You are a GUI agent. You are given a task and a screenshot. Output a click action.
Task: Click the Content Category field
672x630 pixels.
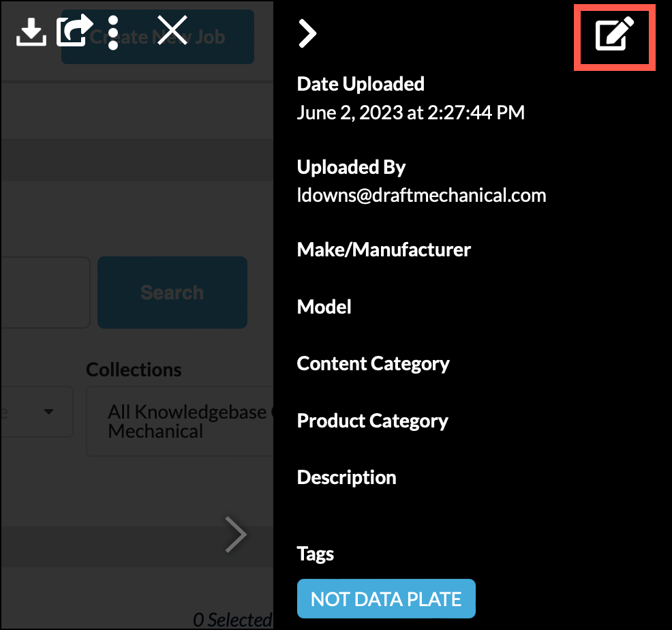tap(373, 363)
